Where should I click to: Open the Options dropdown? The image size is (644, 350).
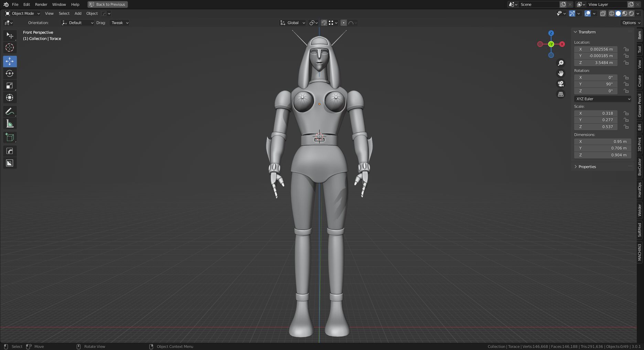(631, 23)
